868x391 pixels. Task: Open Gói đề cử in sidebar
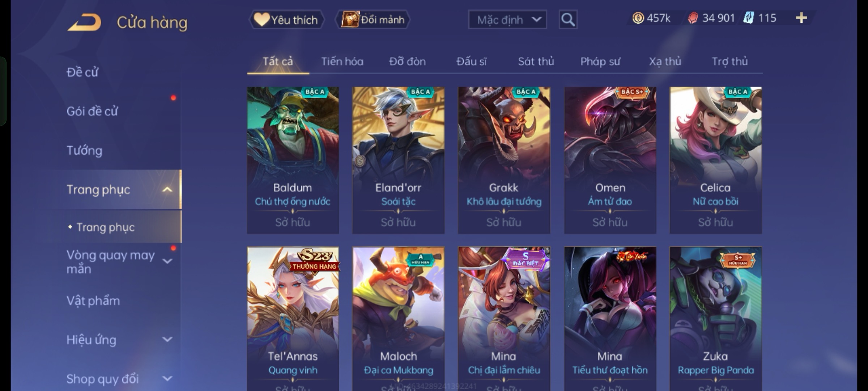(x=92, y=111)
